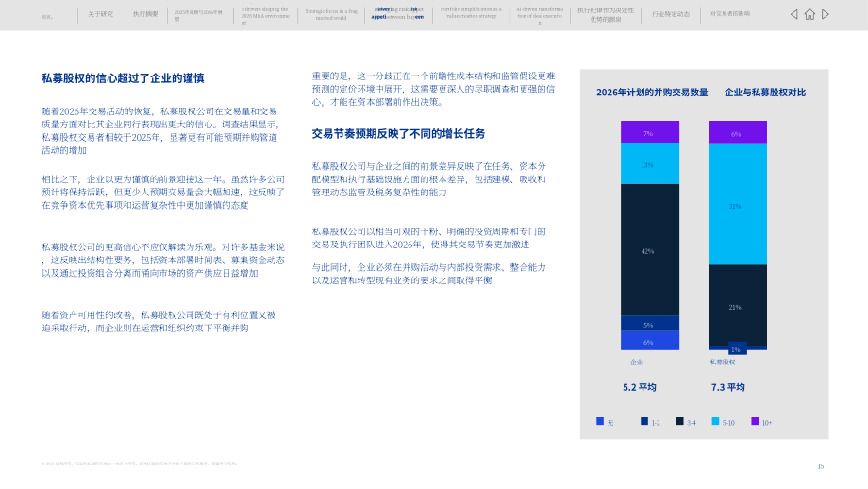This screenshot has height=489, width=868.
Task: Click the 私募股权 axis label under the chart
Action: tap(723, 363)
